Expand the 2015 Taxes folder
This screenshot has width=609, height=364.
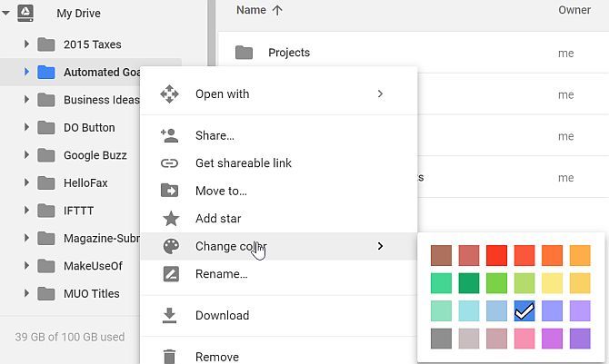pos(26,44)
